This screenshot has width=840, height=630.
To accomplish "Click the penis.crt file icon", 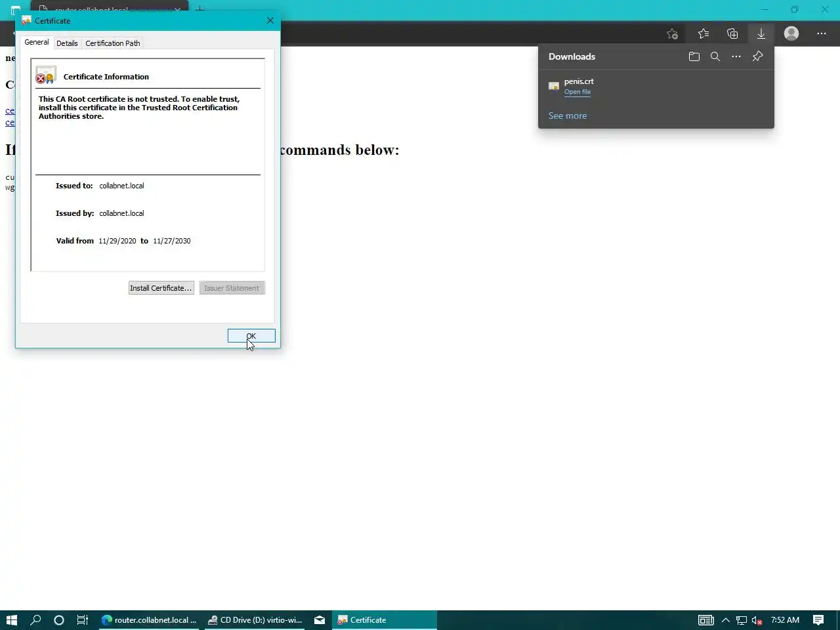I will (x=554, y=86).
